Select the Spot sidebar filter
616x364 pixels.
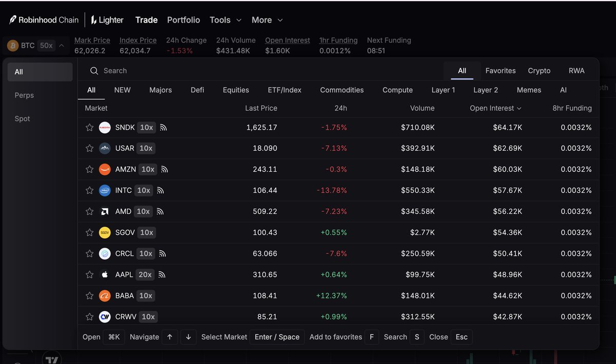pyautogui.click(x=40, y=118)
